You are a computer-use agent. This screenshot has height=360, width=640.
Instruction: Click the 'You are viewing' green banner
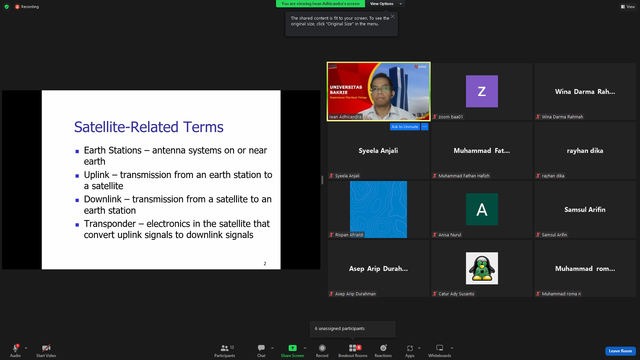pyautogui.click(x=320, y=4)
